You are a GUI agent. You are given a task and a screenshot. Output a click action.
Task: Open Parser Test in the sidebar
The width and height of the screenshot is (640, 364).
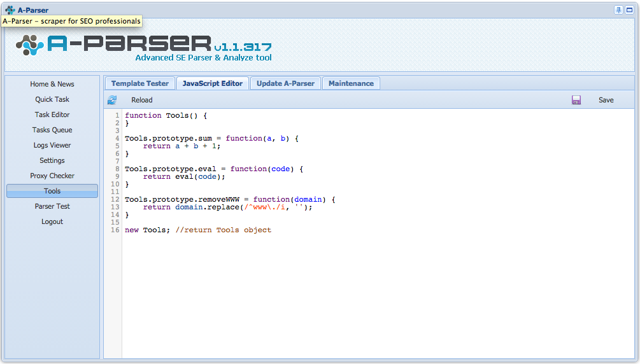52,206
